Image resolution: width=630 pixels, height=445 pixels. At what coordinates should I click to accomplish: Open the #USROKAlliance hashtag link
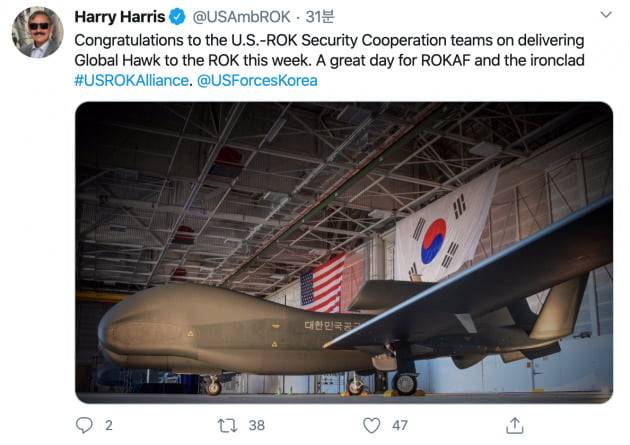tap(131, 80)
